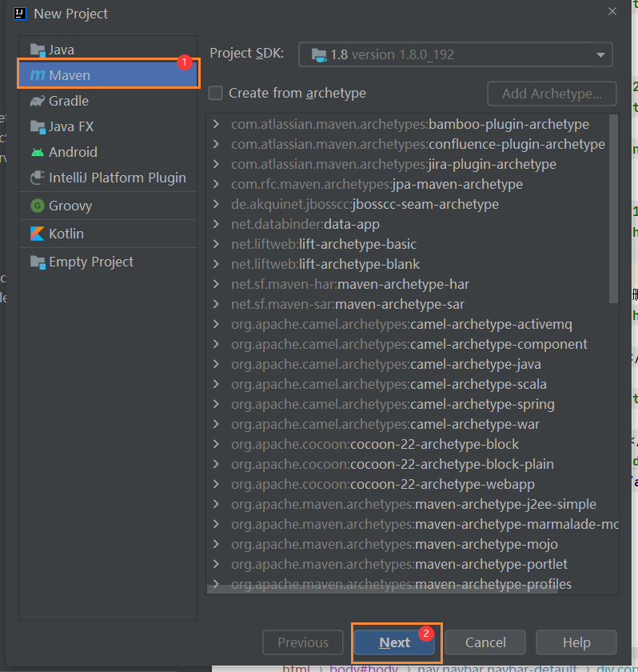This screenshot has height=672, width=638.
Task: Close the New Project dialog
Action: [x=612, y=11]
